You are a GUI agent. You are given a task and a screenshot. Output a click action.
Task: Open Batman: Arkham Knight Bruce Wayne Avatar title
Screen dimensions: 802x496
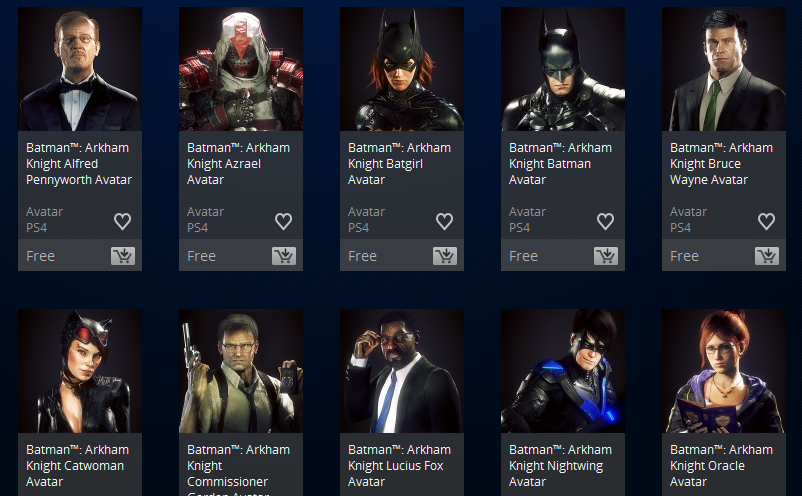click(721, 164)
